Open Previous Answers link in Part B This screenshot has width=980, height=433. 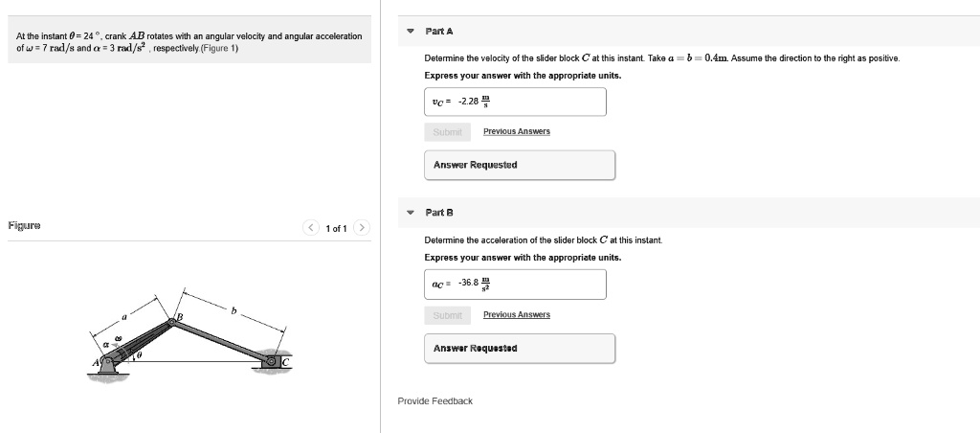pos(516,314)
